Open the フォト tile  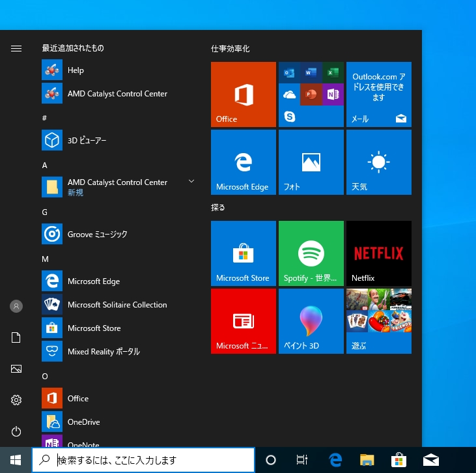[x=311, y=162]
